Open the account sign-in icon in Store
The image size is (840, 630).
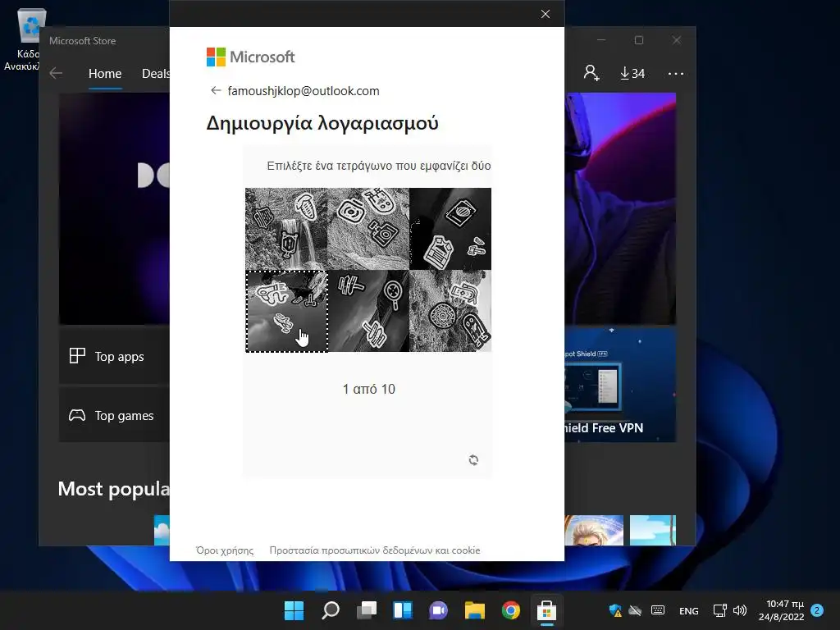coord(591,73)
